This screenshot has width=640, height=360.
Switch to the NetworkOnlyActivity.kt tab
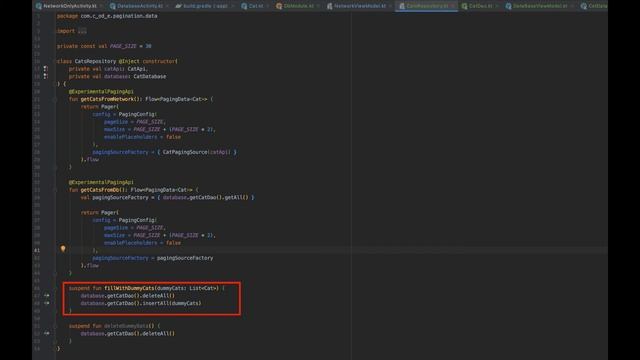pos(70,6)
